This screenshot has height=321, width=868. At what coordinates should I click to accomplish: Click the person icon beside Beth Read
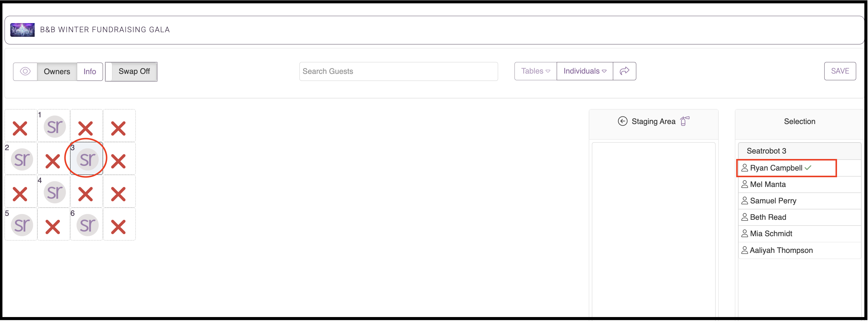click(745, 217)
